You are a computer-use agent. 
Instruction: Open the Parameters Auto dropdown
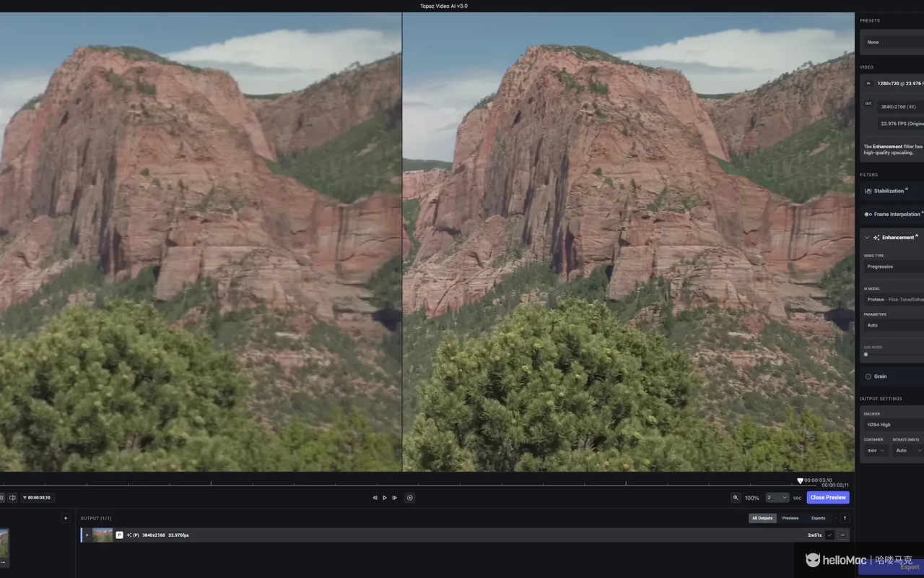[x=894, y=325]
